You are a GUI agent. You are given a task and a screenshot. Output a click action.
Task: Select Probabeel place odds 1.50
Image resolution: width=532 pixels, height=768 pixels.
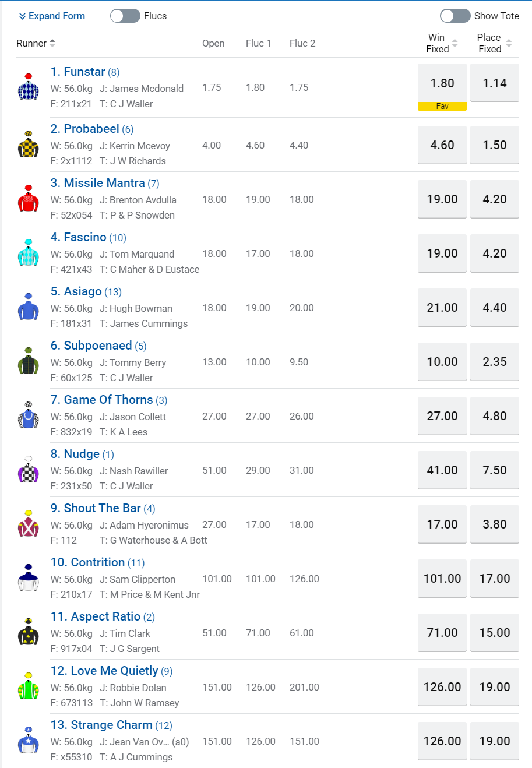point(495,145)
